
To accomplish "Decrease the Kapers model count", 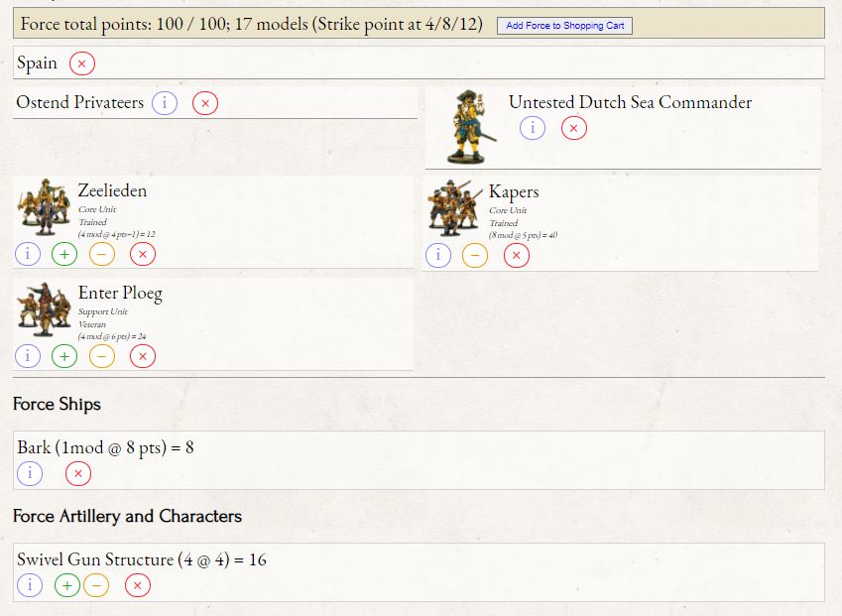I will click(x=475, y=255).
